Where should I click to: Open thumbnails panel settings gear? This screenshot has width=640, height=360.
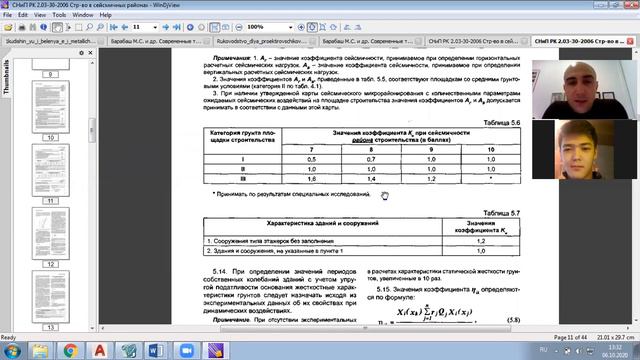point(81,53)
